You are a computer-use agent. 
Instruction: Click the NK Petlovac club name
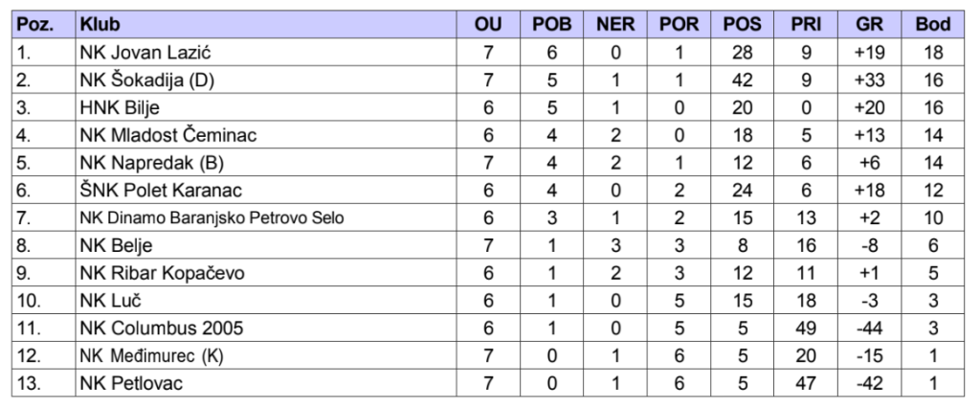[x=131, y=384]
